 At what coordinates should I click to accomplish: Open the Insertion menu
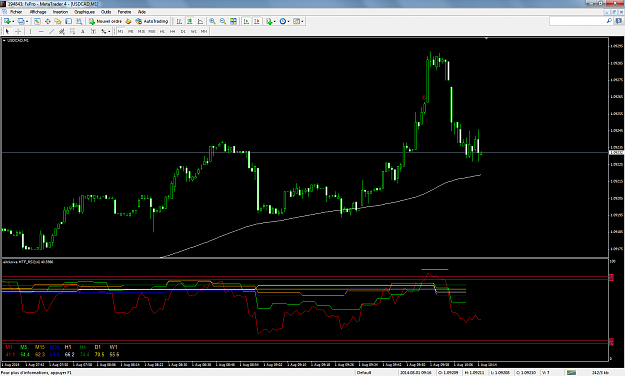(61, 12)
